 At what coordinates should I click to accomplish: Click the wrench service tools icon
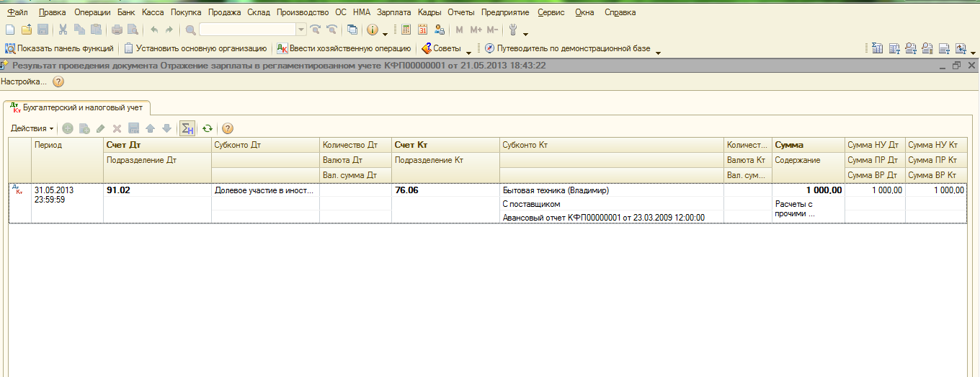(x=513, y=30)
